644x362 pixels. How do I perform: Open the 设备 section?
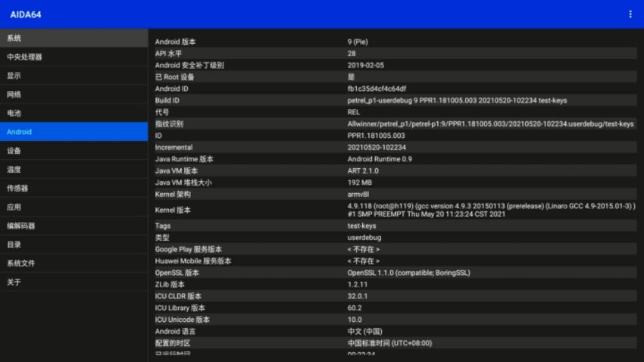click(74, 151)
